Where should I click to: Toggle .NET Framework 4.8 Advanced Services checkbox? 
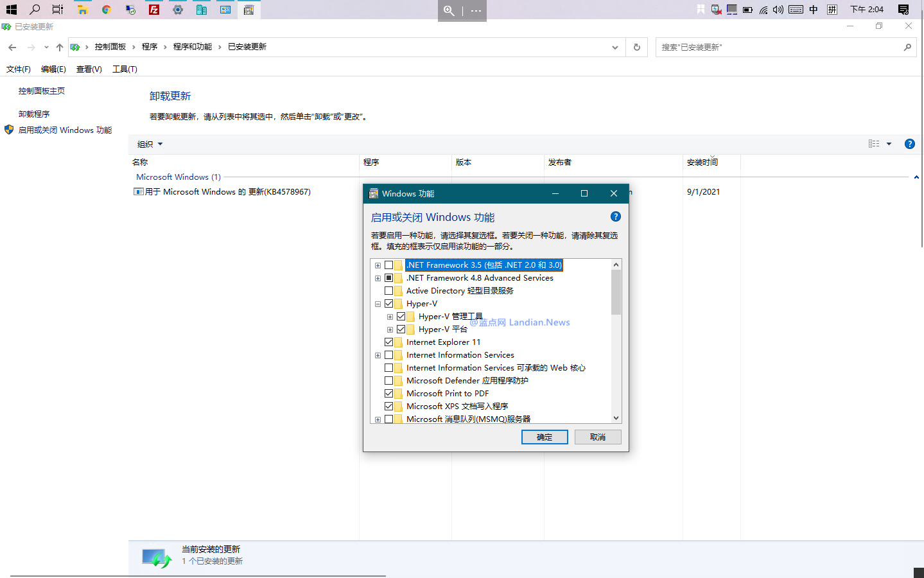tap(388, 278)
